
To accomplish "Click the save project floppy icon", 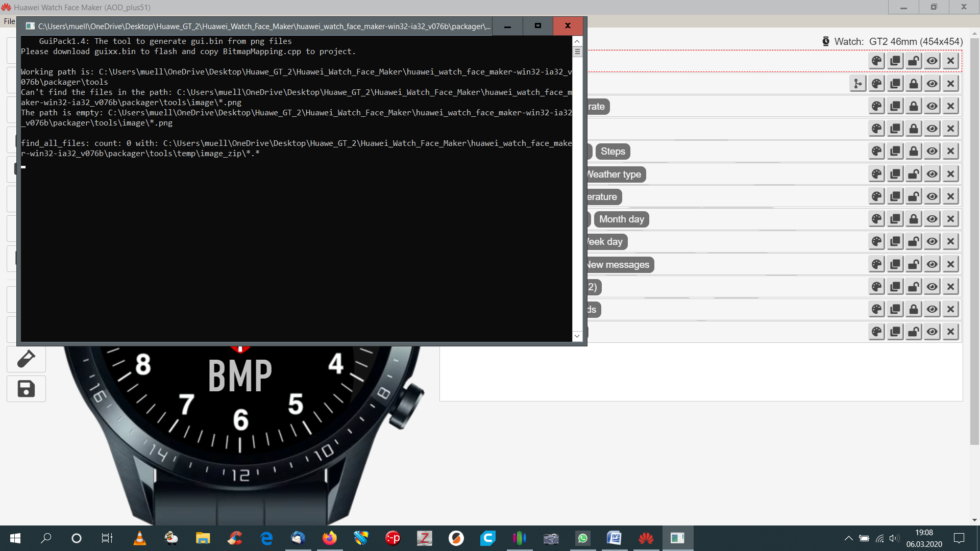I will [x=26, y=389].
